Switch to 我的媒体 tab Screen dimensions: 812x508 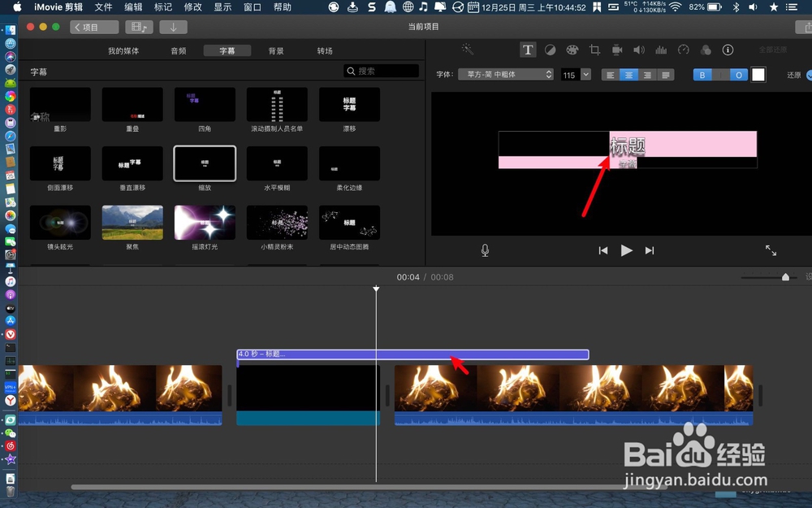(123, 50)
